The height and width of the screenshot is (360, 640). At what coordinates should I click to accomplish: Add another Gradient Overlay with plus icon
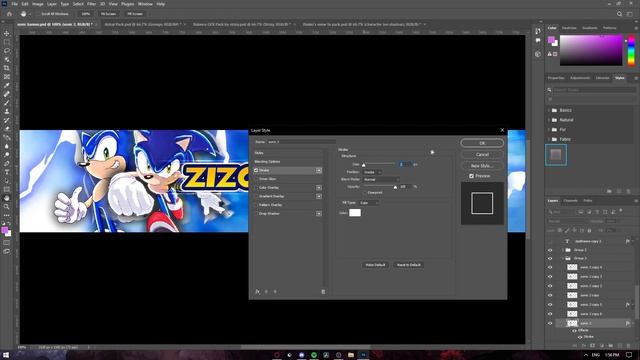click(x=319, y=196)
